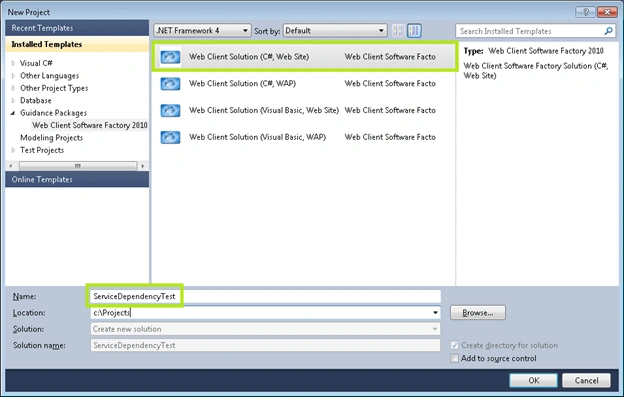Open the Location path dropdown arrow
624x397 pixels.
pyautogui.click(x=435, y=313)
